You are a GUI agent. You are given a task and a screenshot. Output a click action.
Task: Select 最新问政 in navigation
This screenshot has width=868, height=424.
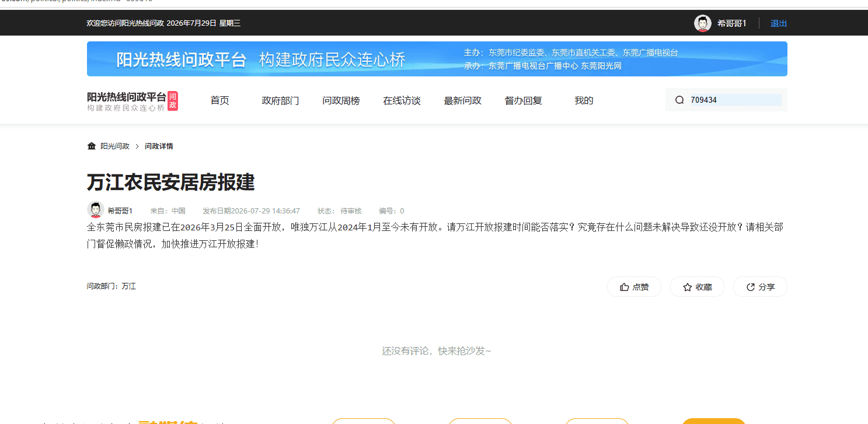click(x=462, y=100)
